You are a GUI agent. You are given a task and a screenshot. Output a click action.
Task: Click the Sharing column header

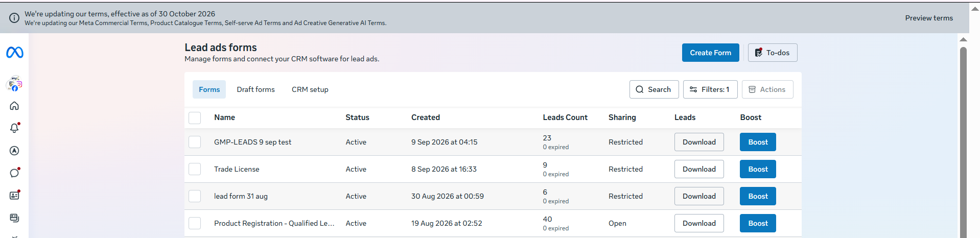coord(622,117)
